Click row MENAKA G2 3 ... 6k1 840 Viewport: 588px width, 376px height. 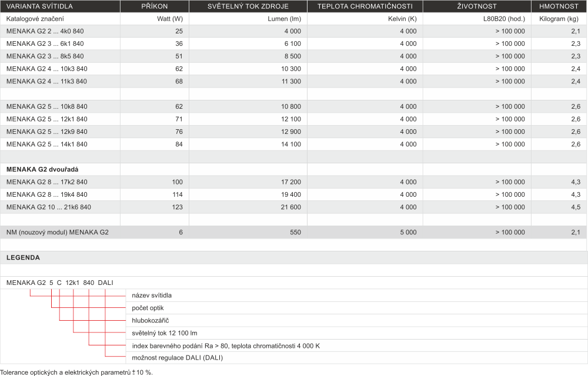[x=293, y=44]
